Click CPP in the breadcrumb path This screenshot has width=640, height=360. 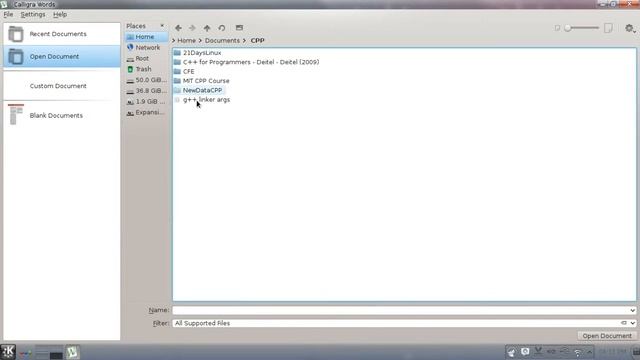coord(258,40)
